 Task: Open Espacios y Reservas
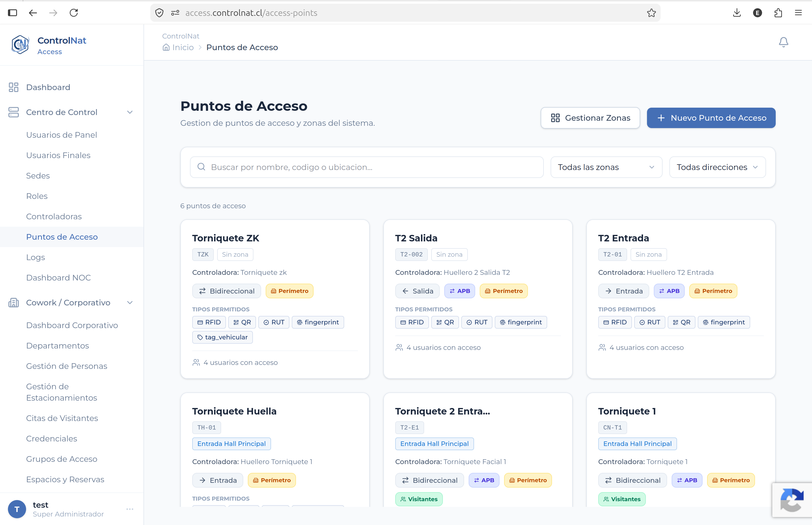pyautogui.click(x=65, y=480)
